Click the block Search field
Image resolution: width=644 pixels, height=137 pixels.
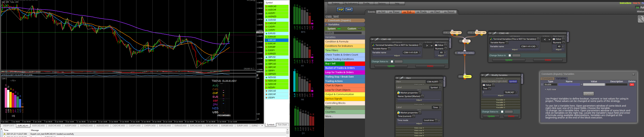point(347,33)
